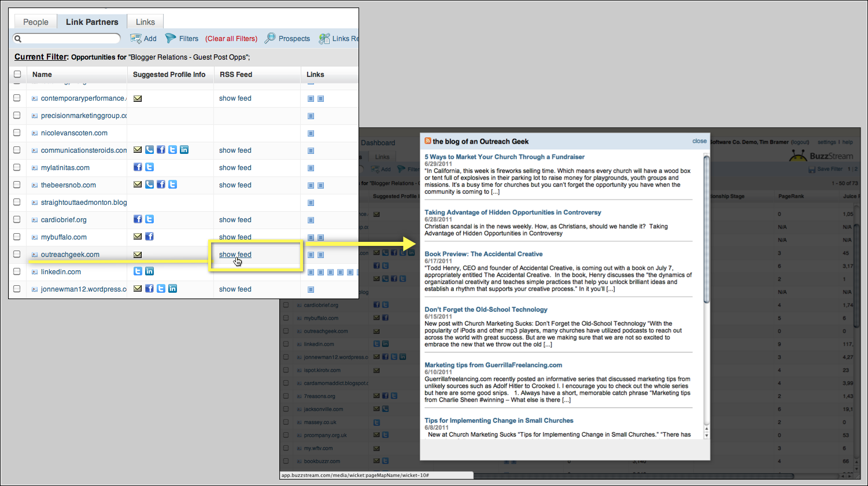Click Save Filter in background window

point(825,169)
